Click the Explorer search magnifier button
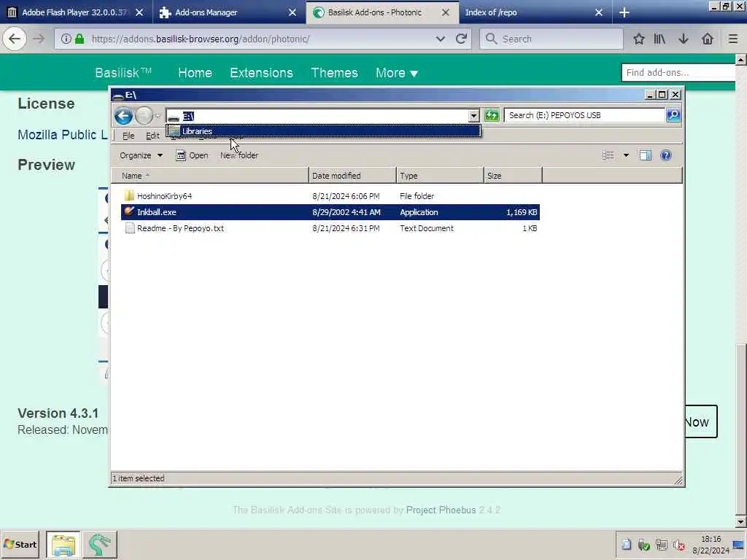 (673, 115)
